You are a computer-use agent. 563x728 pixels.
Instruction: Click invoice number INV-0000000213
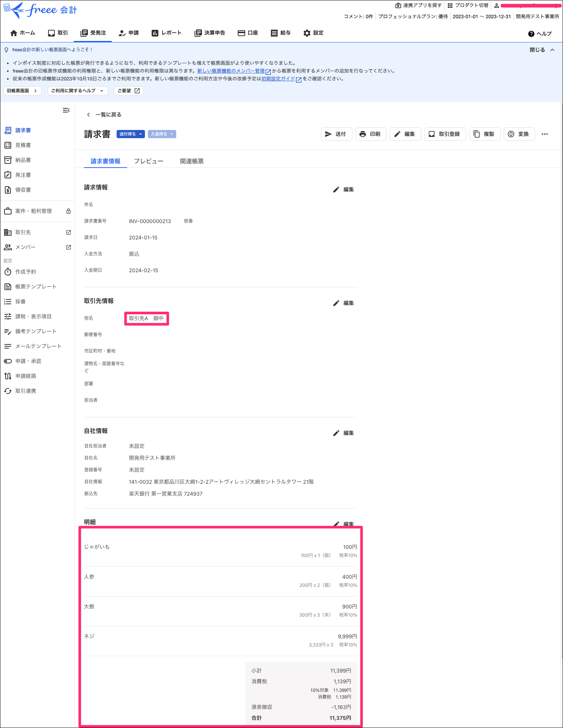[x=150, y=221]
